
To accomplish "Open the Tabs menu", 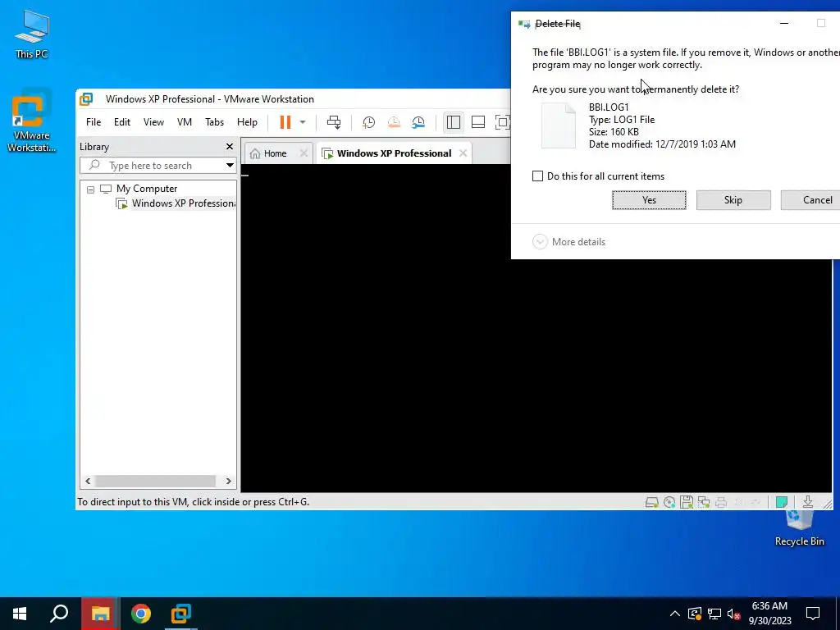I will 214,122.
